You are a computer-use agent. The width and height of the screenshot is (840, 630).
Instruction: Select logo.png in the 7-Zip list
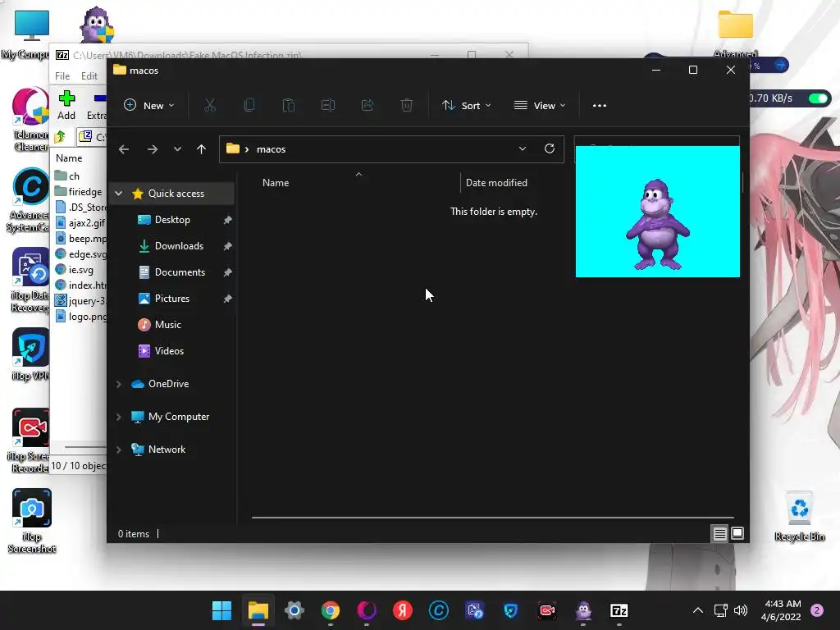[x=80, y=317]
